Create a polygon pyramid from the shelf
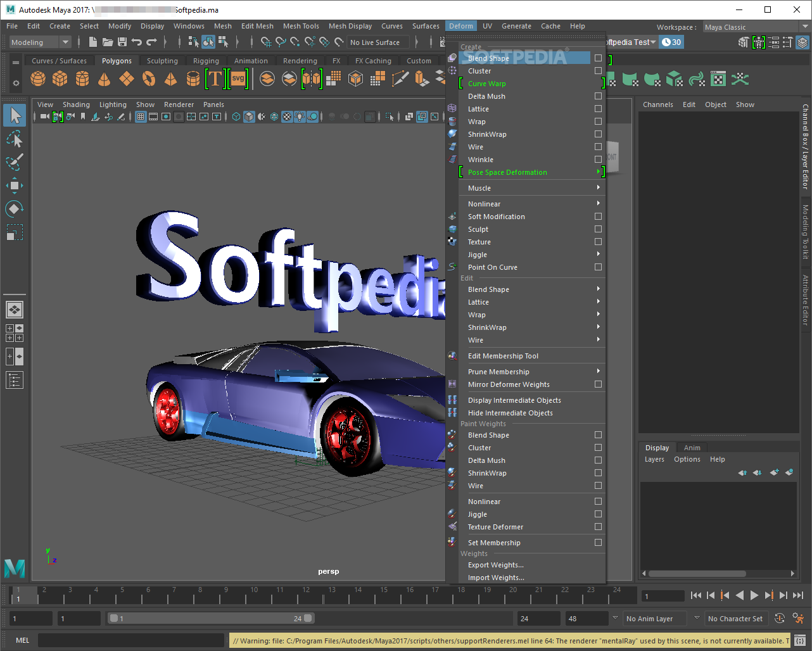The width and height of the screenshot is (812, 651). [170, 79]
